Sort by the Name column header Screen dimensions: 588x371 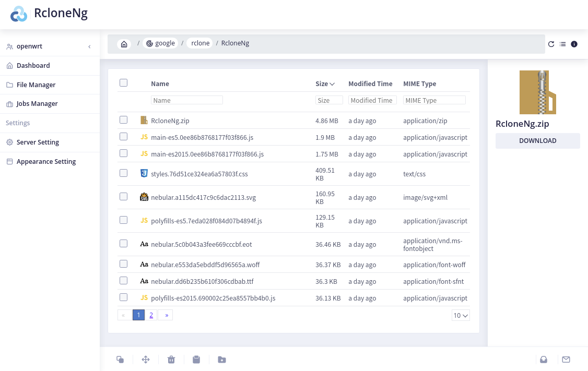160,83
